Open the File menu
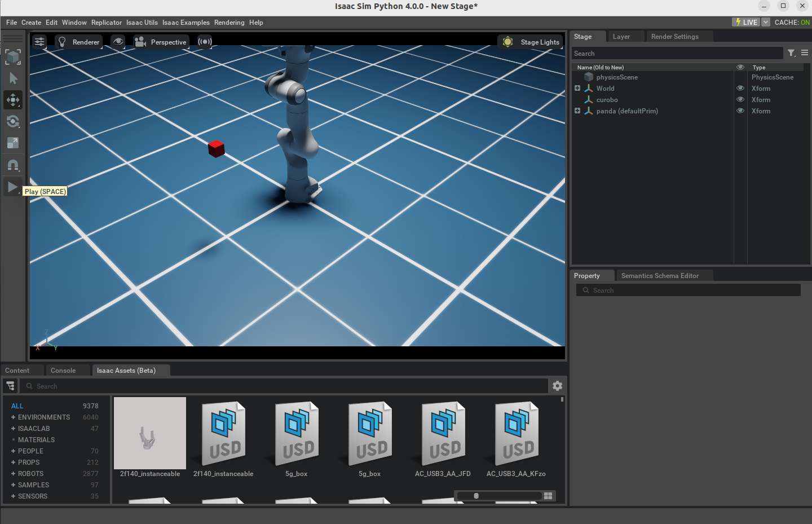Image resolution: width=812 pixels, height=524 pixels. [12, 23]
